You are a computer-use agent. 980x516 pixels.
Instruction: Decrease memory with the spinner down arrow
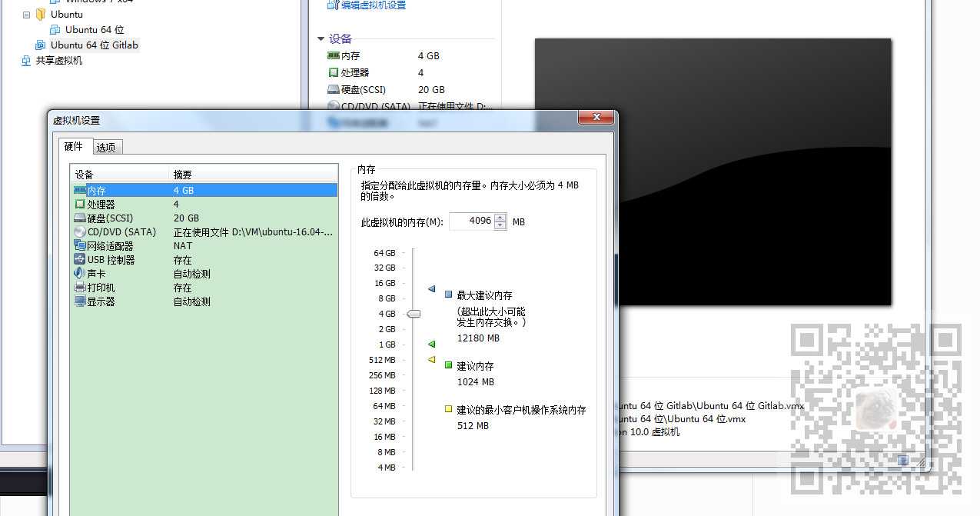click(500, 225)
